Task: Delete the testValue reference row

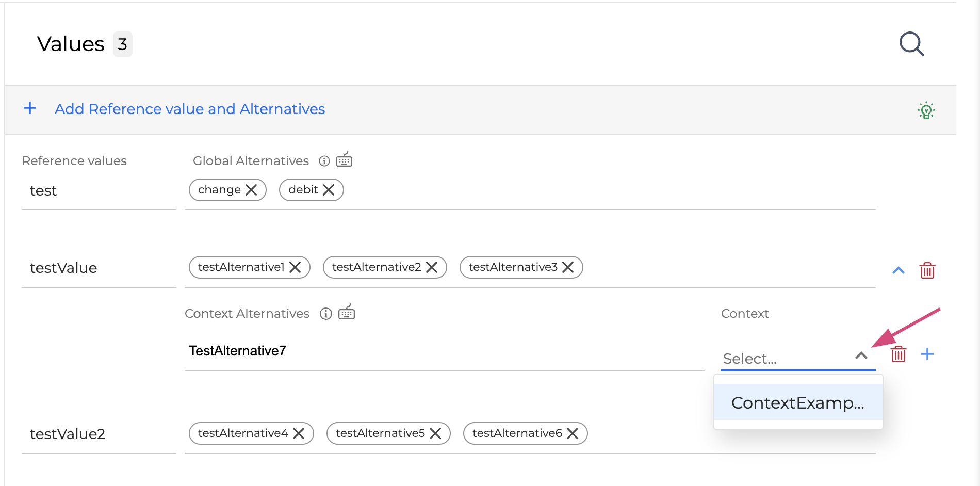Action: (x=927, y=270)
